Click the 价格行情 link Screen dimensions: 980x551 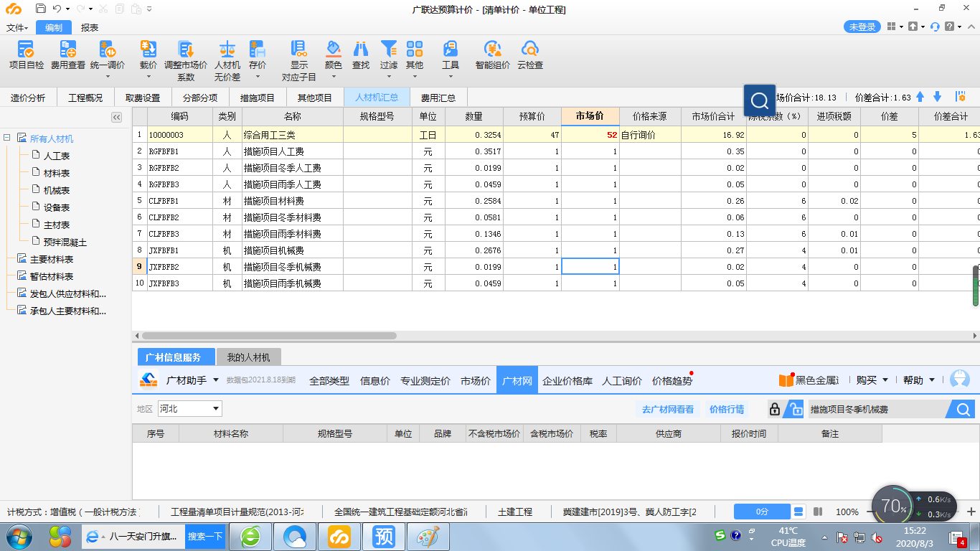[x=727, y=409]
